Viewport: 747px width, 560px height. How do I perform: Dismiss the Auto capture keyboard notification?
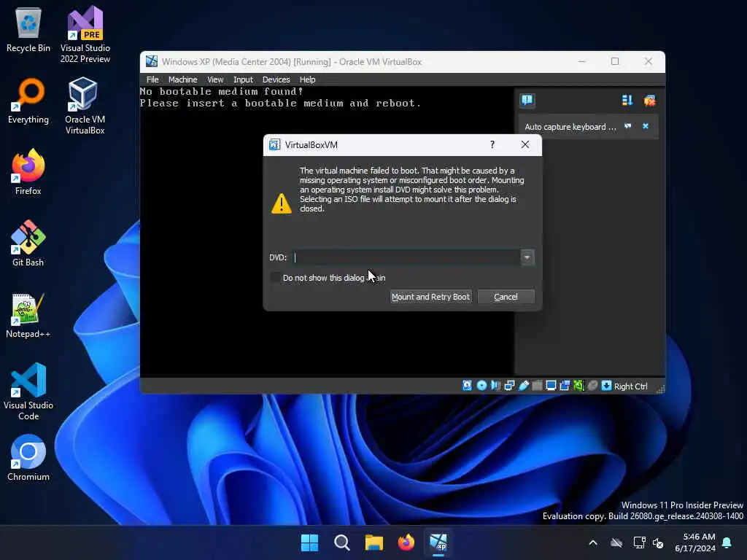(646, 126)
